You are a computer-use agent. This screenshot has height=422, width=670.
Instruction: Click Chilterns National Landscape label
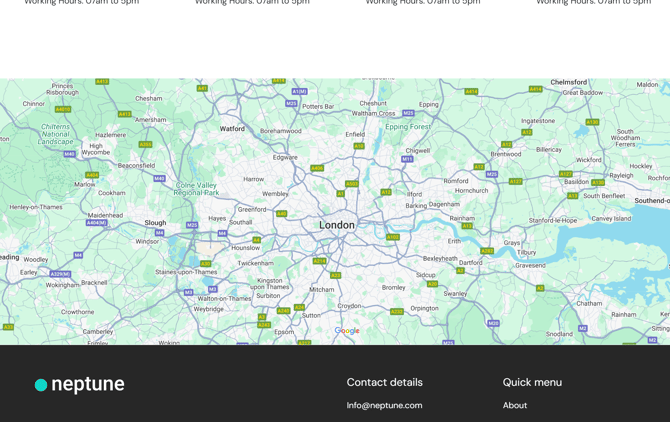(56, 134)
